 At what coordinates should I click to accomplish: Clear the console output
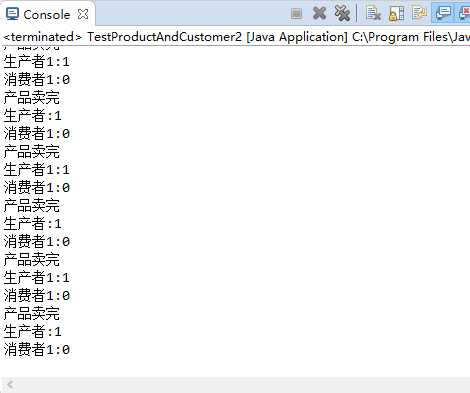click(373, 13)
